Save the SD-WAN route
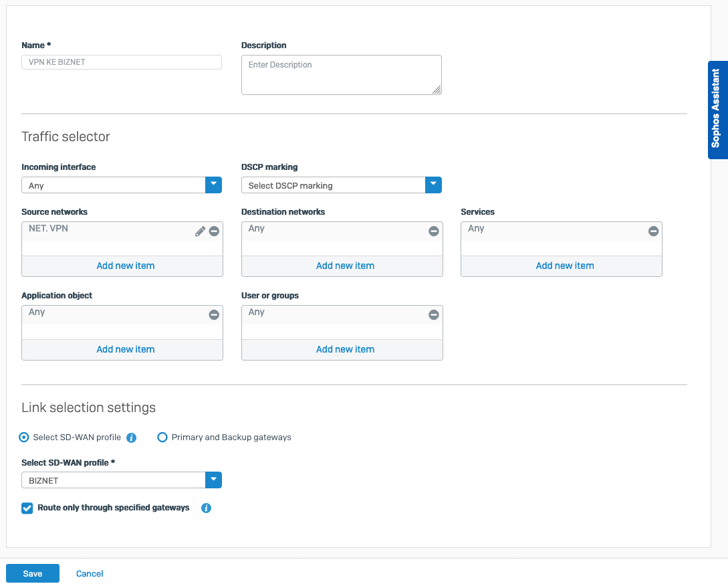 coord(33,573)
